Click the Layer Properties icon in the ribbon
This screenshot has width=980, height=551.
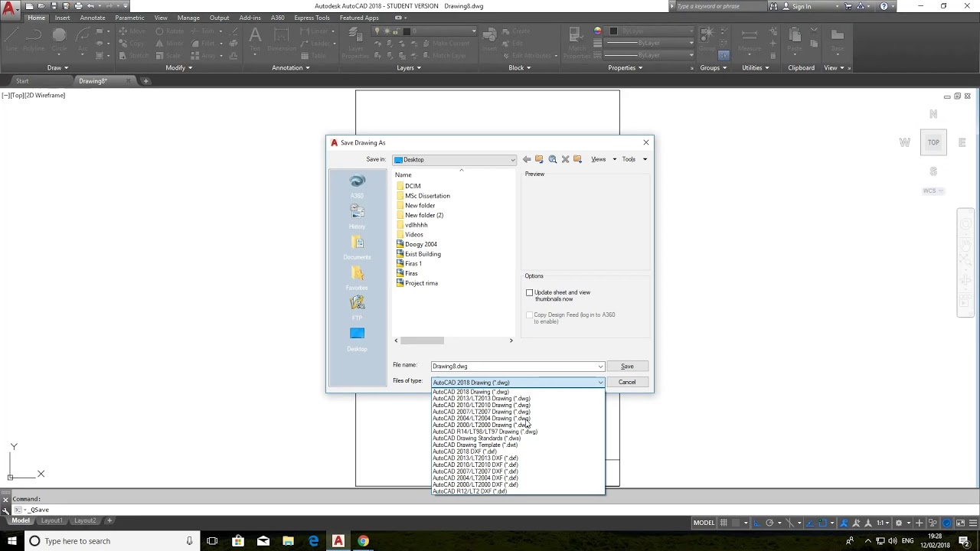355,42
